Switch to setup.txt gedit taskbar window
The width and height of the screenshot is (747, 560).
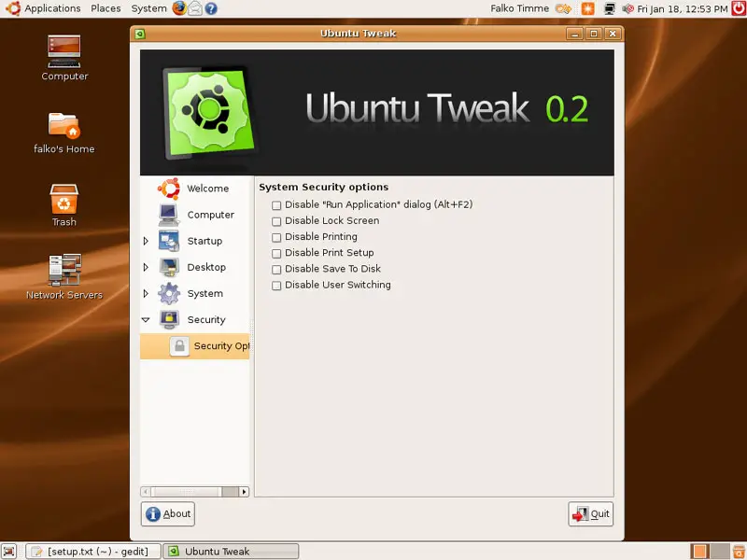93,552
